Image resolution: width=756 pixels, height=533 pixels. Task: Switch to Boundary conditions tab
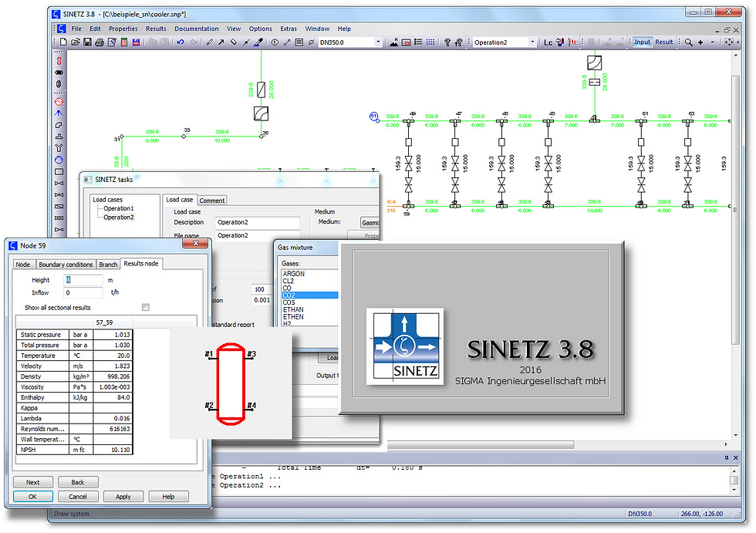coord(66,265)
